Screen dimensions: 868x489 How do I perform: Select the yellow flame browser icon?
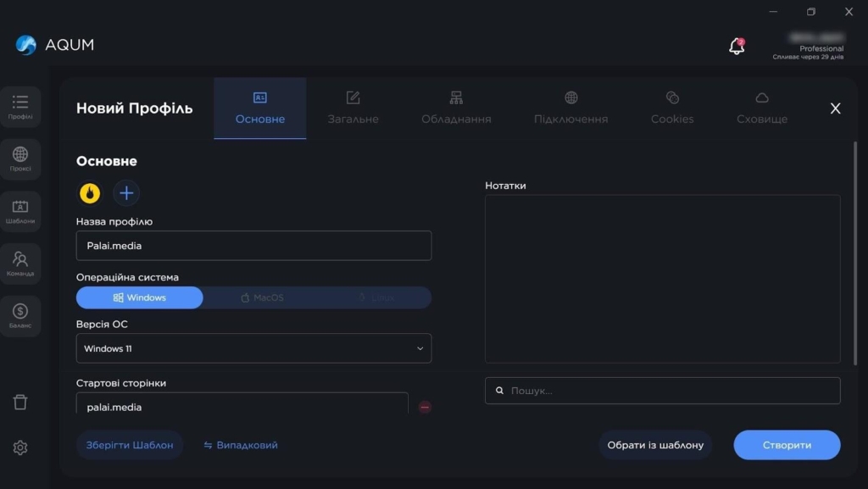[90, 193]
